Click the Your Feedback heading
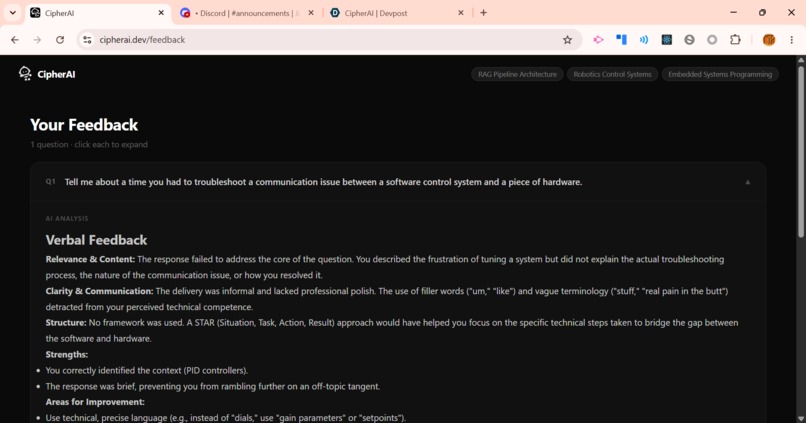The height and width of the screenshot is (423, 806). coord(84,125)
